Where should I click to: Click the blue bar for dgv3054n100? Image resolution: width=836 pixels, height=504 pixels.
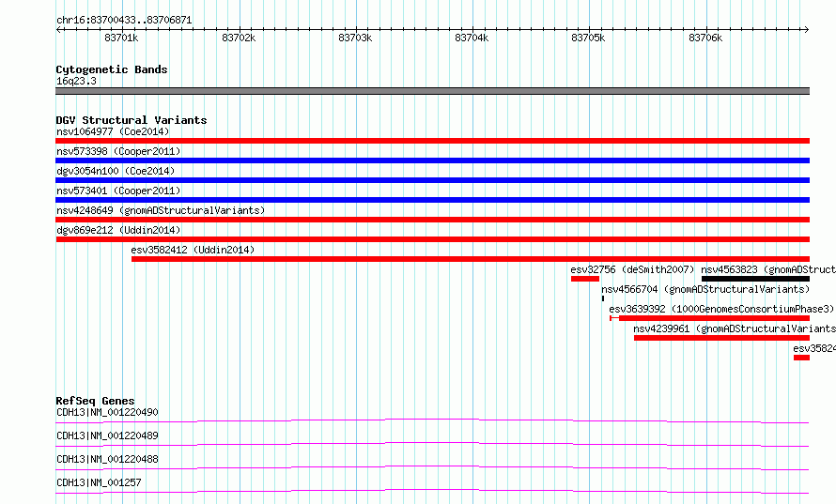[x=432, y=180]
